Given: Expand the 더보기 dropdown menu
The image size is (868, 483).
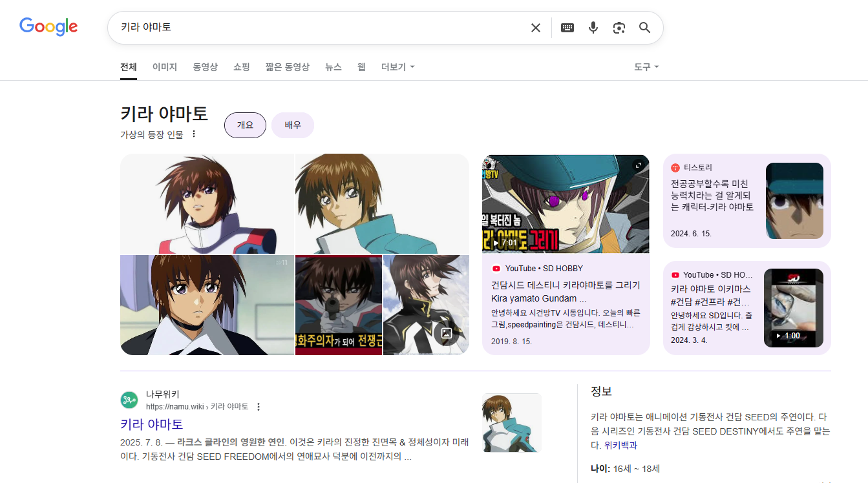Looking at the screenshot, I should [x=398, y=67].
